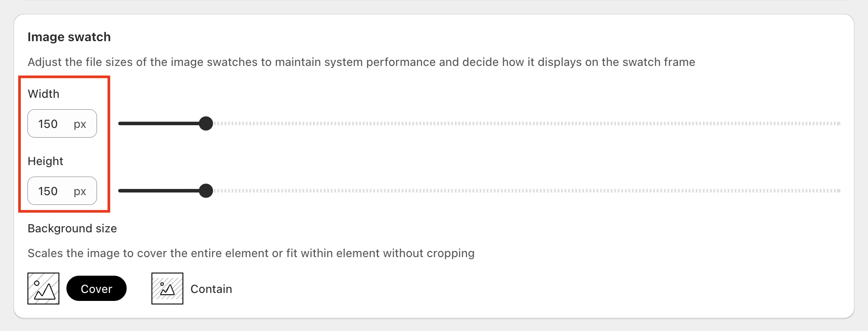Click the background size scaling description text

click(x=251, y=253)
